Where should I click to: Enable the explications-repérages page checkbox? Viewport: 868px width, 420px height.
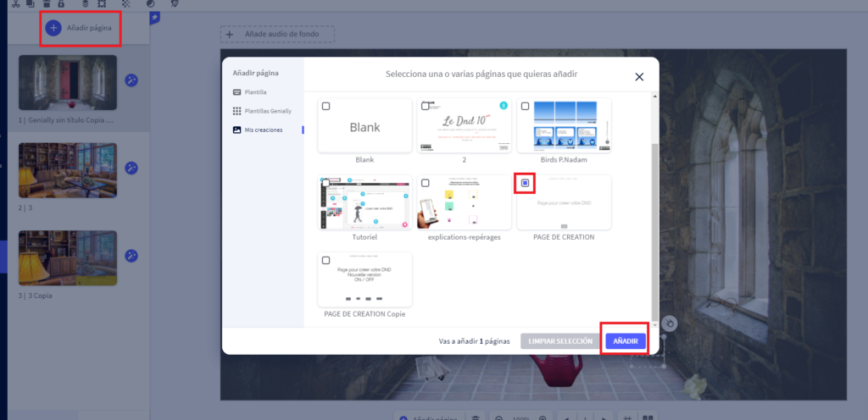426,183
